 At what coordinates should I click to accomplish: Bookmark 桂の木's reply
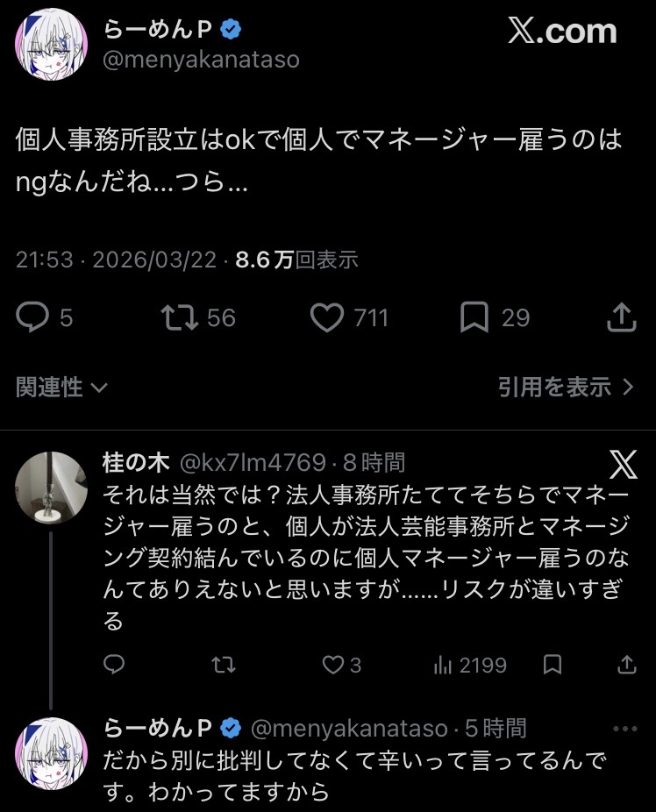[x=553, y=666]
